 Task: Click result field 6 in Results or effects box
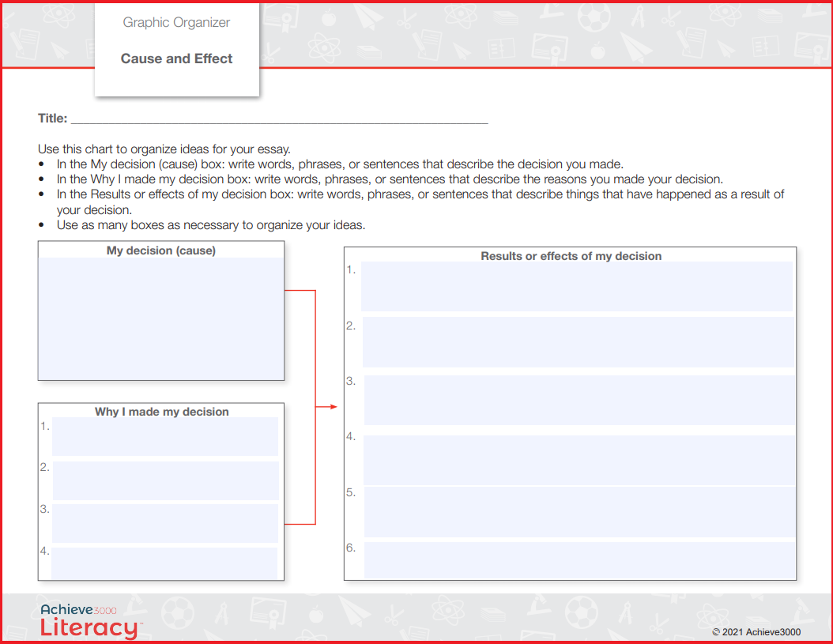[x=579, y=560]
